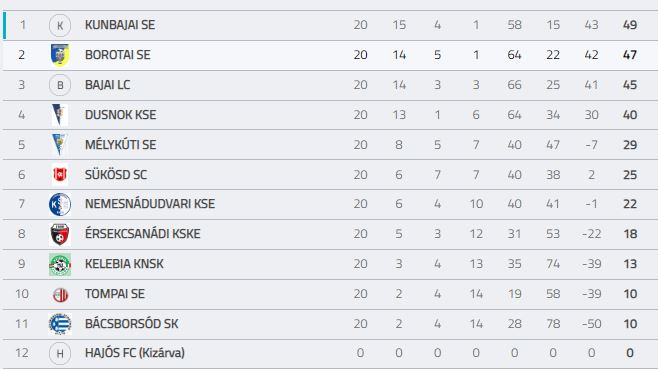Open the BOROTAI SE team link
This screenshot has height=369, width=658.
(118, 55)
